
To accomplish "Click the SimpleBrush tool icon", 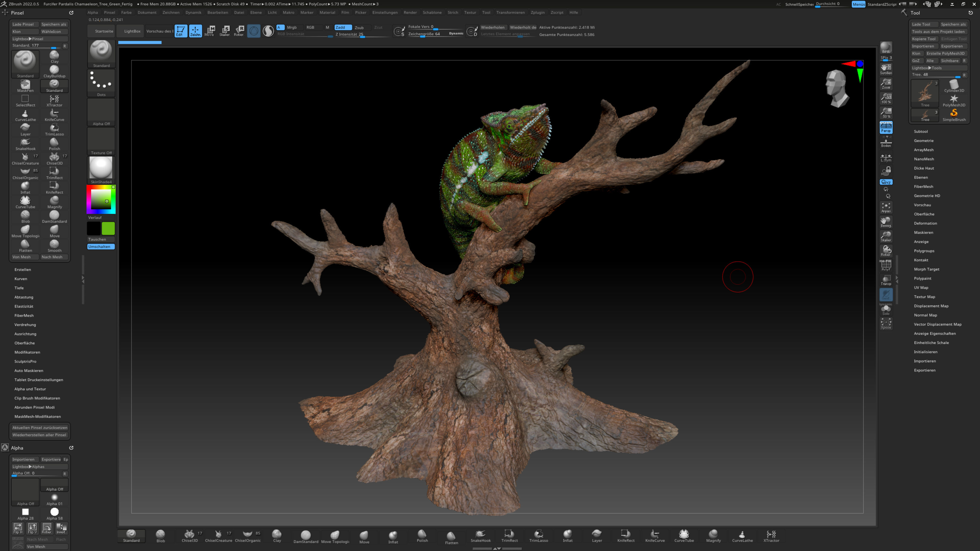I will coord(954,115).
